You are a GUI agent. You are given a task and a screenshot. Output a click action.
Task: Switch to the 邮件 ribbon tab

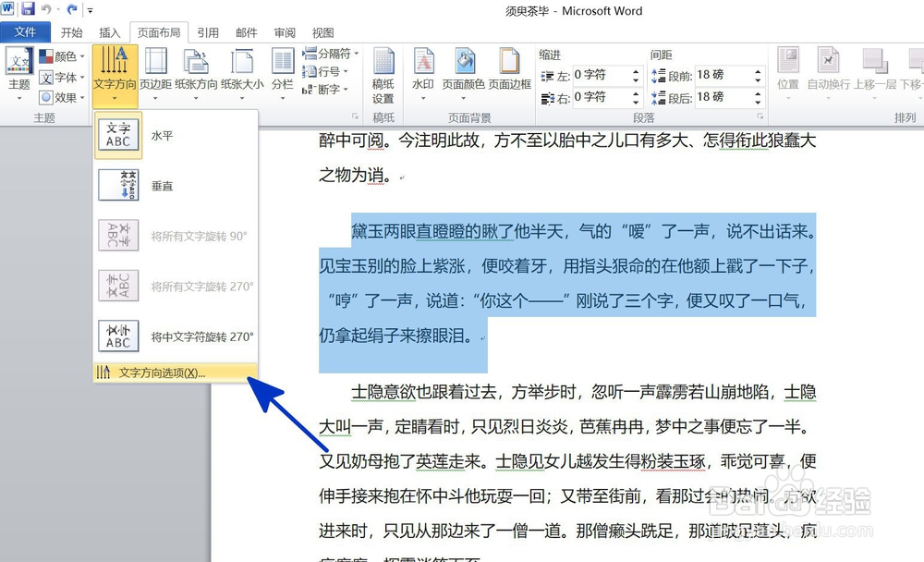(246, 31)
